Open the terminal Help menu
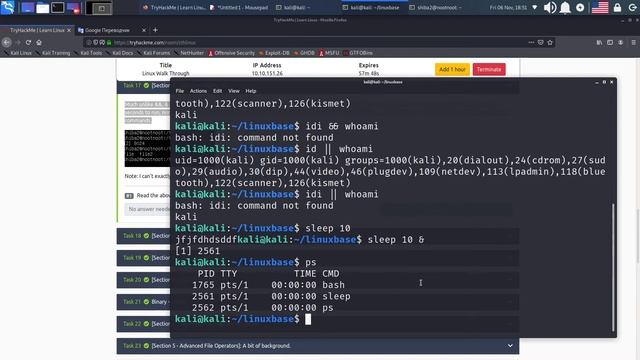 coord(251,91)
